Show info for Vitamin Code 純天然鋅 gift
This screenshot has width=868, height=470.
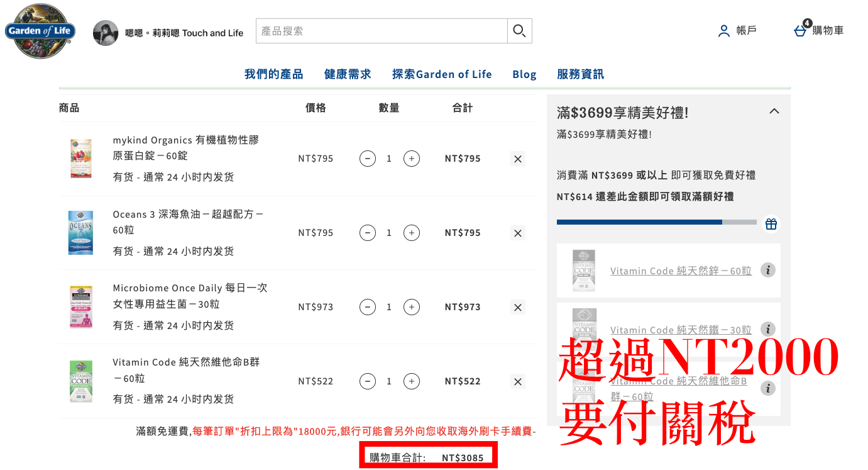click(767, 270)
